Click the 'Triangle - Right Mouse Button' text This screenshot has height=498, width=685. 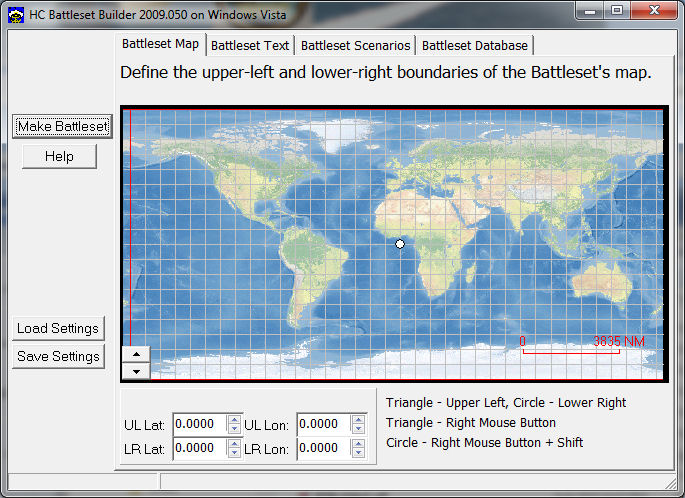(471, 423)
